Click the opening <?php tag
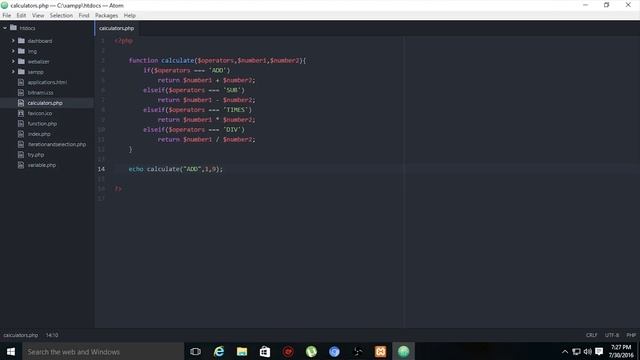 [124, 41]
